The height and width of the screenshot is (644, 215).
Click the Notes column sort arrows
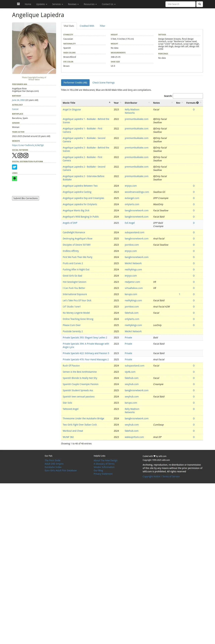click(x=172, y=102)
